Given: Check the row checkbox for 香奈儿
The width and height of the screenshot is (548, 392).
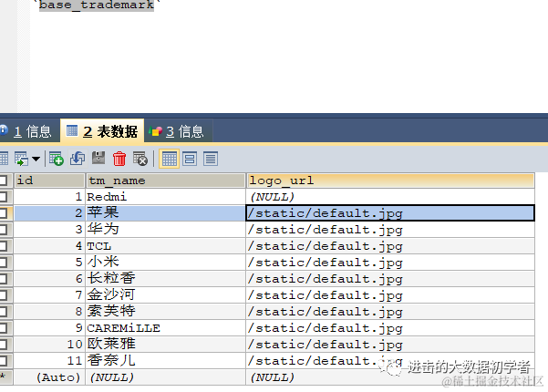Looking at the screenshot, I should pyautogui.click(x=4, y=361).
